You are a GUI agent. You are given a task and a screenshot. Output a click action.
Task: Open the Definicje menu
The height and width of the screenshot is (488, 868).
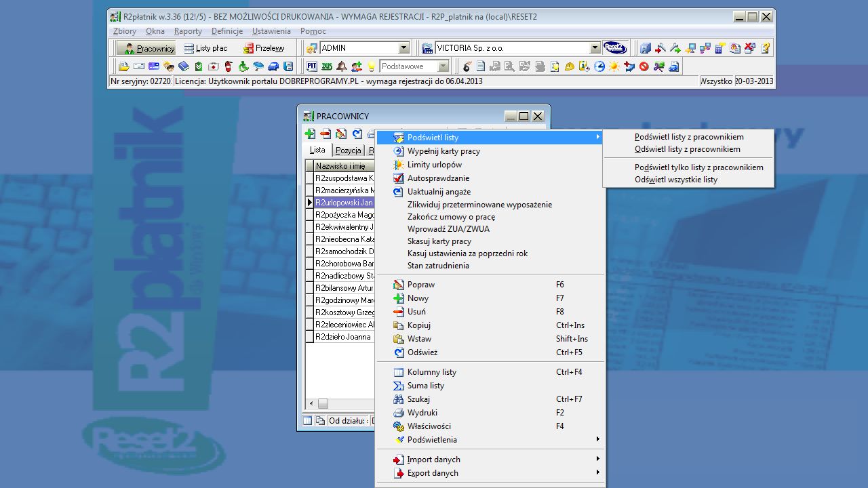227,31
